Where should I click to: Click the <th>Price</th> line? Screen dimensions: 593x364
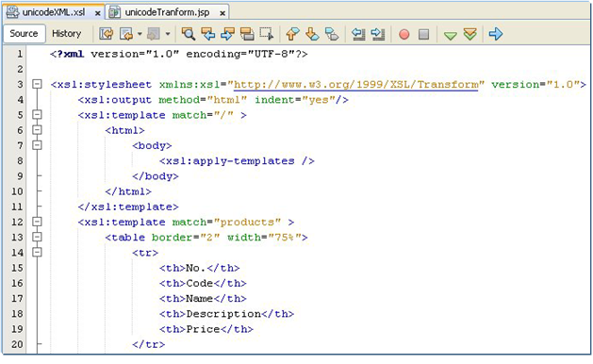pos(206,329)
